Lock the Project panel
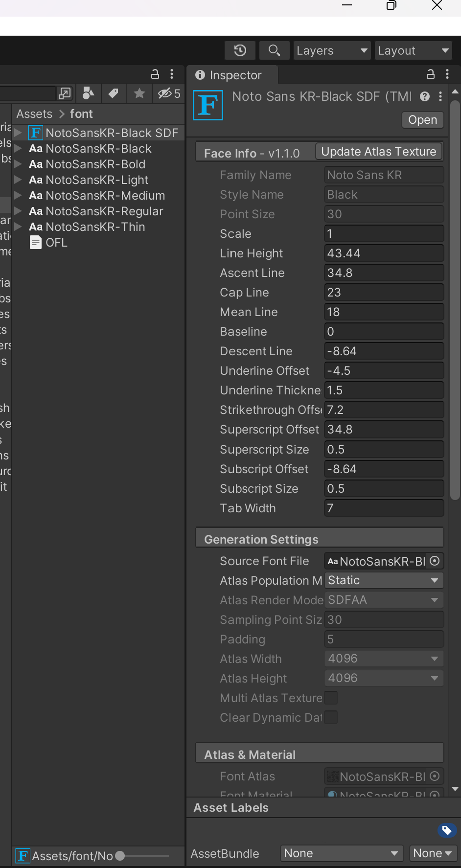Image resolution: width=461 pixels, height=868 pixels. point(155,74)
